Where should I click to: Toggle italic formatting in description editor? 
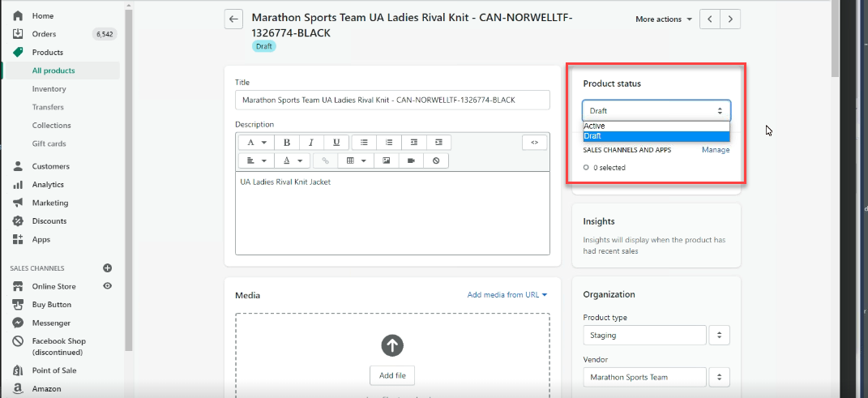[311, 143]
